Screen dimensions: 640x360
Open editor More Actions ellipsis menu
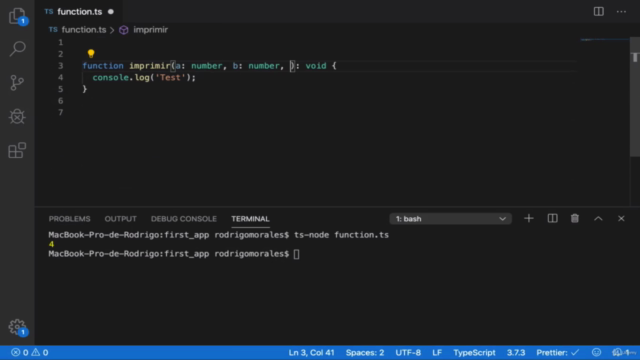coord(621,11)
